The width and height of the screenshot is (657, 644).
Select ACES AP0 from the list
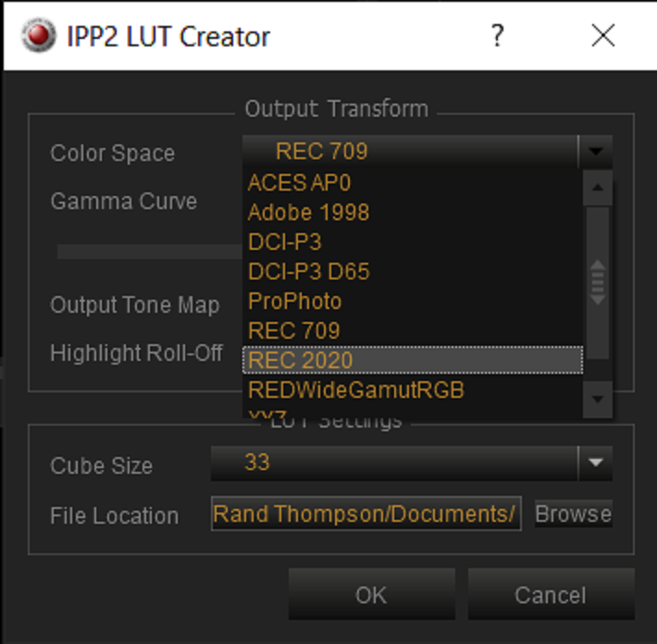(413, 182)
